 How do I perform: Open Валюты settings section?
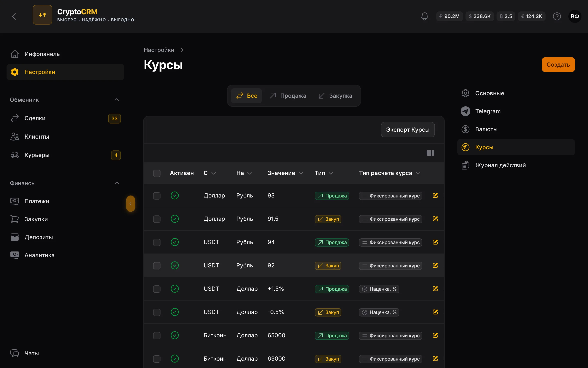coord(516,129)
